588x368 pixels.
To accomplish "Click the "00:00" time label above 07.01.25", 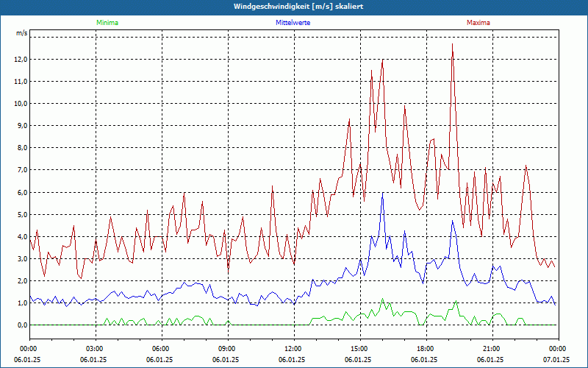I will pyautogui.click(x=558, y=349).
